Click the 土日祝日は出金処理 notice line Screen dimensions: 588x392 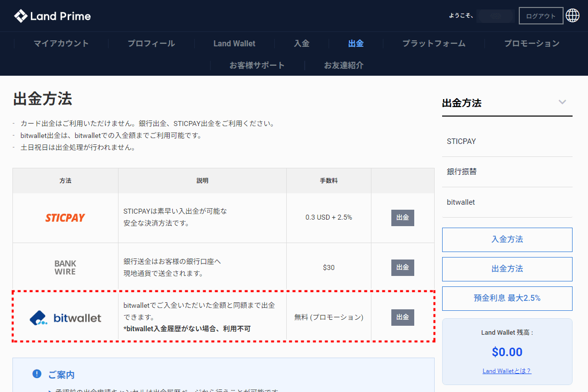[x=78, y=147]
